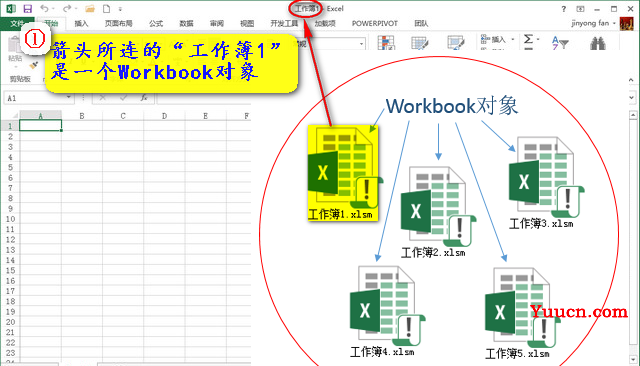Click the Conditional Formatting icon

tap(386, 42)
